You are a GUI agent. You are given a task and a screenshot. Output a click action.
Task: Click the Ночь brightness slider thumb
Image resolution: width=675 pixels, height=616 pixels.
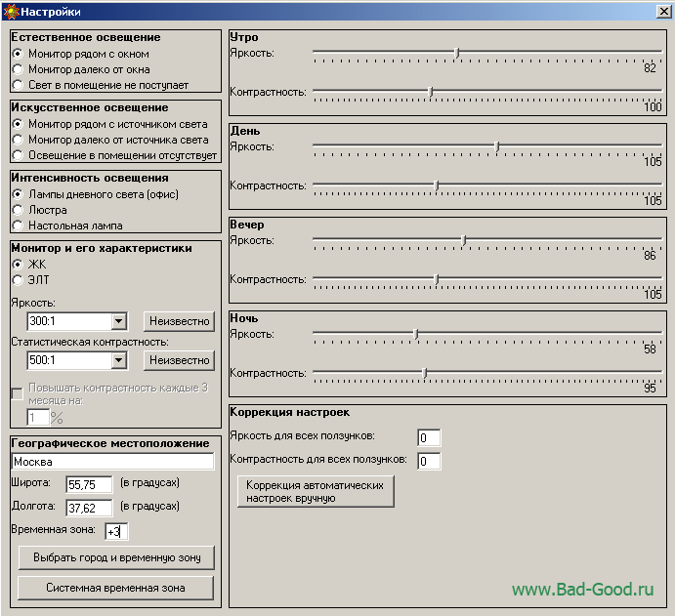point(416,334)
